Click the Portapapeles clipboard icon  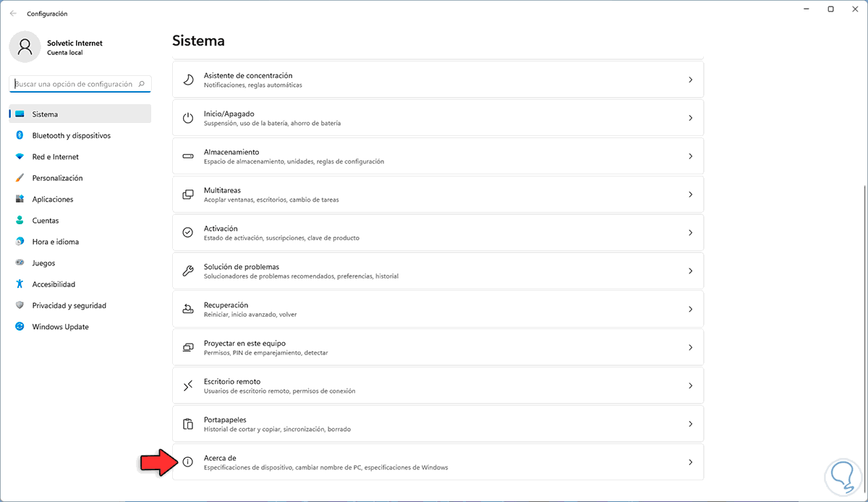click(188, 424)
